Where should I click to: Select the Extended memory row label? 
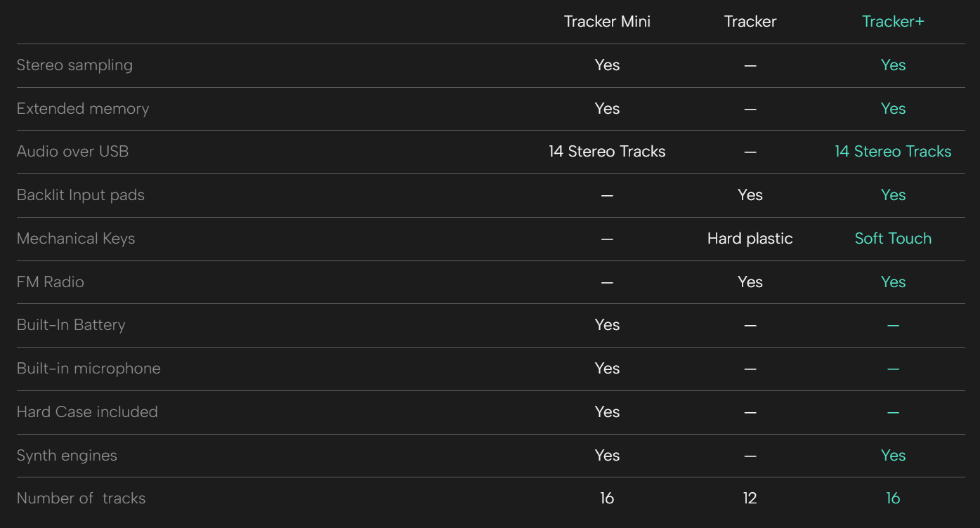click(x=83, y=109)
